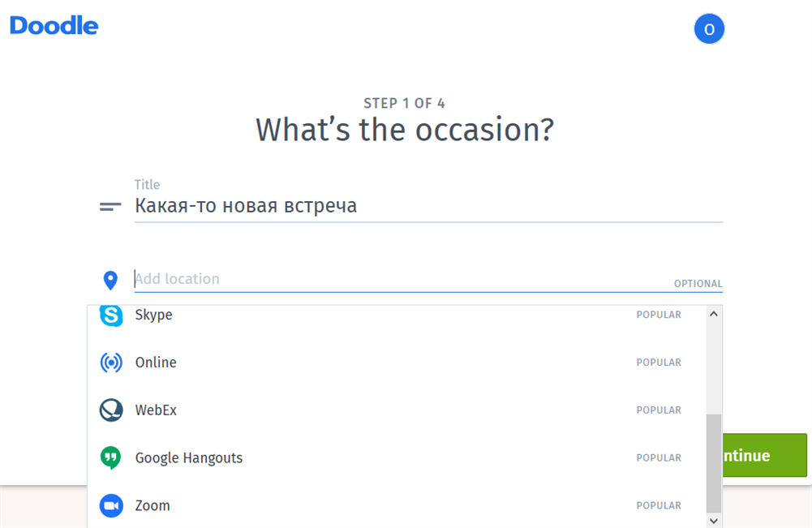Choose the Online text in the location list

point(156,363)
